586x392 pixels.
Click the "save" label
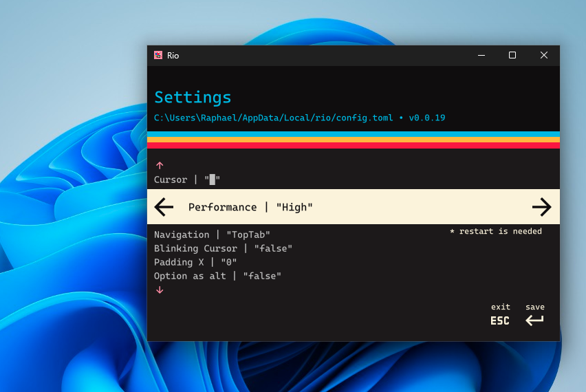(x=535, y=307)
